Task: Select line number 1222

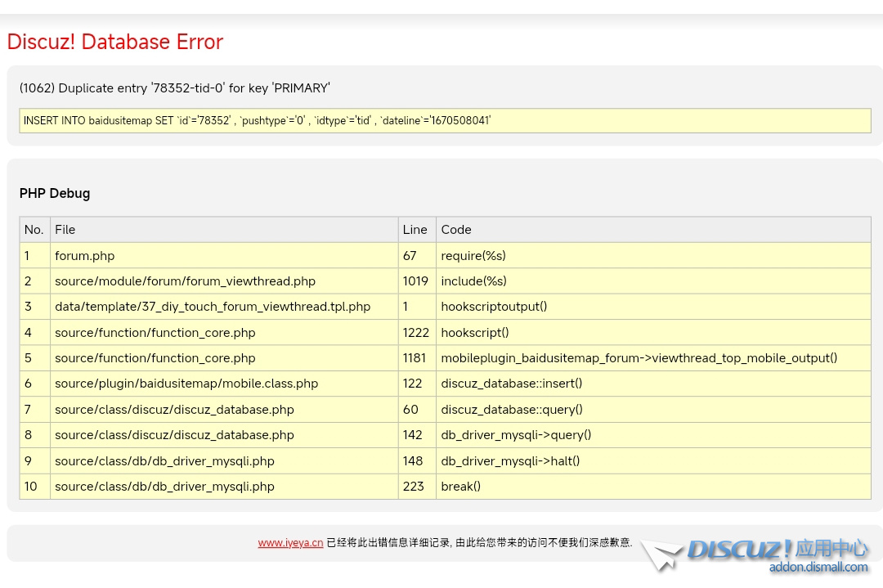Action: click(x=417, y=332)
